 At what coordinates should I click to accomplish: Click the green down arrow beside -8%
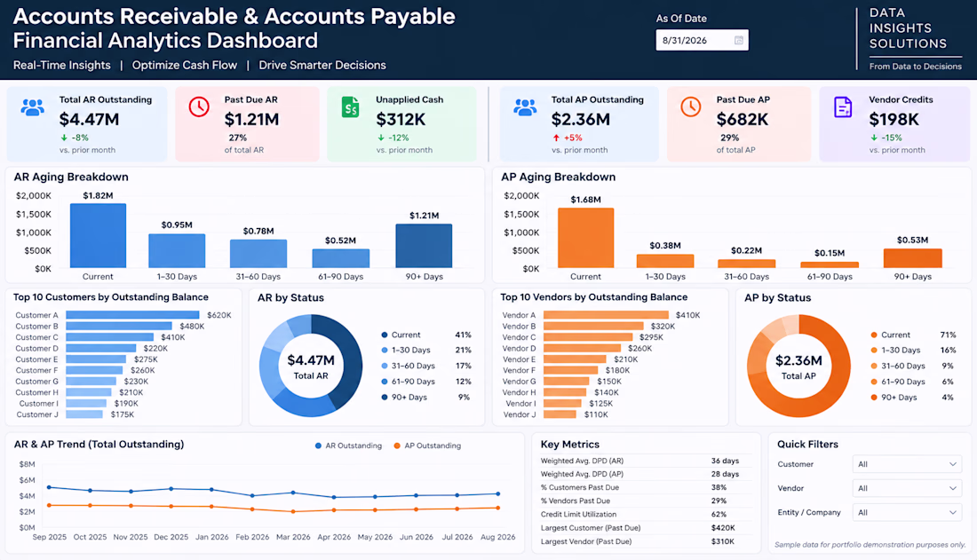(64, 138)
